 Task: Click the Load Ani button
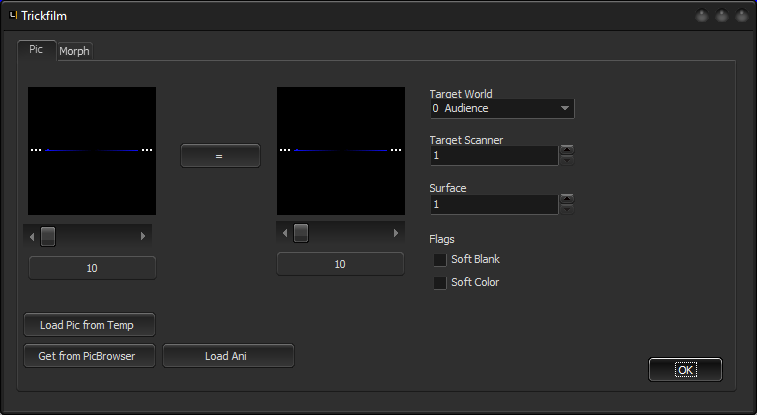[x=228, y=356]
